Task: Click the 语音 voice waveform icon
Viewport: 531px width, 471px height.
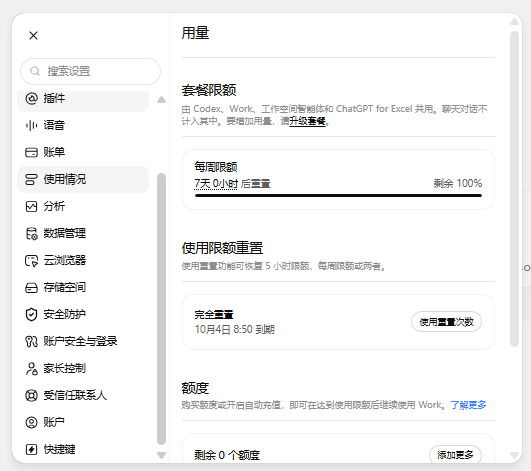Action: coord(31,125)
